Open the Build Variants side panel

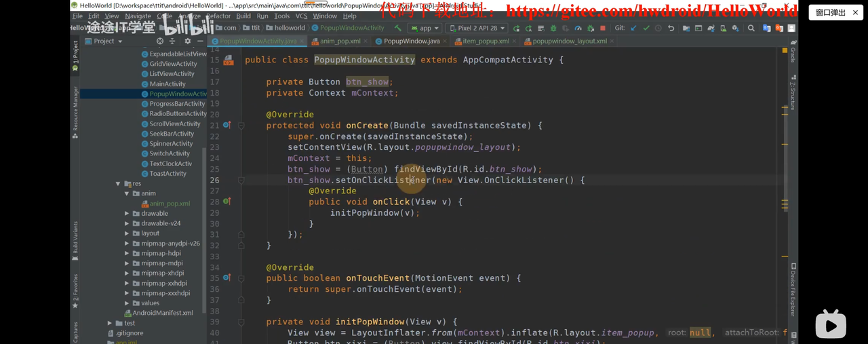[x=75, y=241]
